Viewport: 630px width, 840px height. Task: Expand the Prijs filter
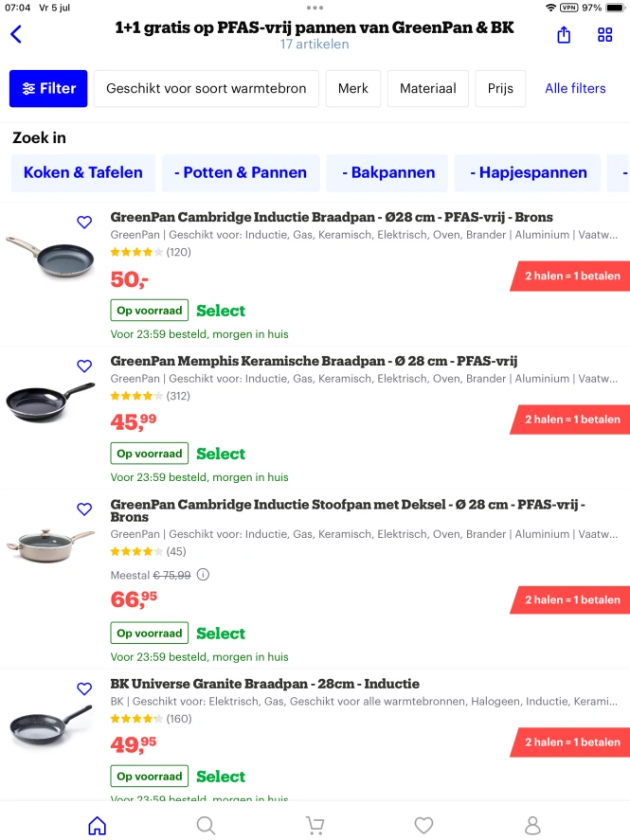point(500,89)
